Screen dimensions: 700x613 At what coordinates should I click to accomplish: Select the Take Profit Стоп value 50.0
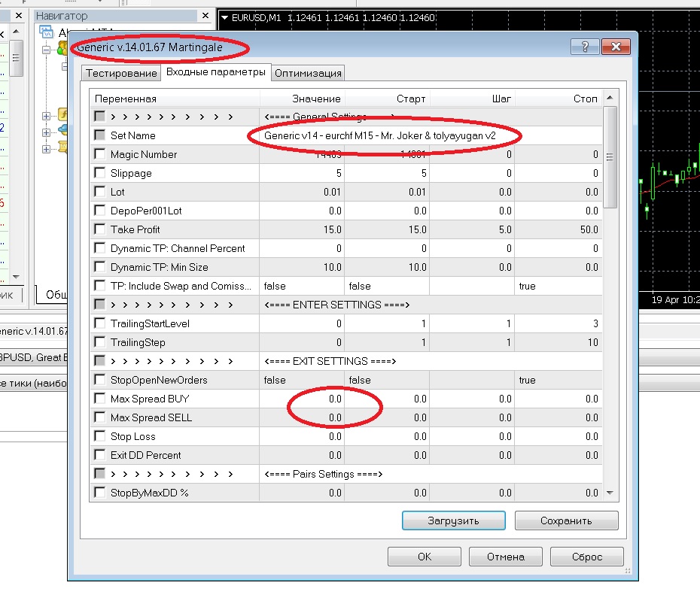coord(558,229)
